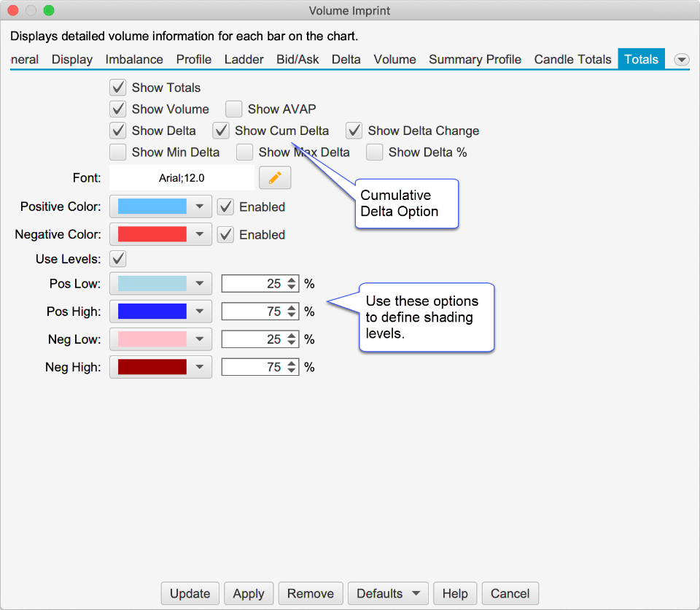Go to the Imbalance tab
The width and height of the screenshot is (700, 610).
coord(134,60)
